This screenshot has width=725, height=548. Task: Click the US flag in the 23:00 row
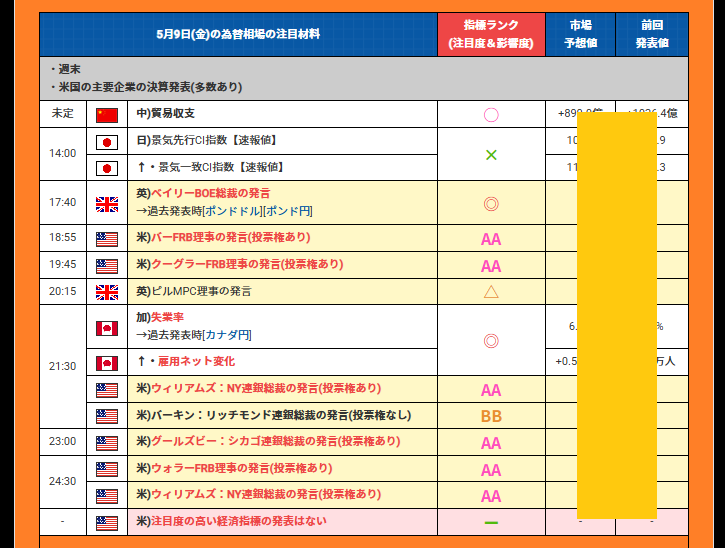tap(107, 443)
